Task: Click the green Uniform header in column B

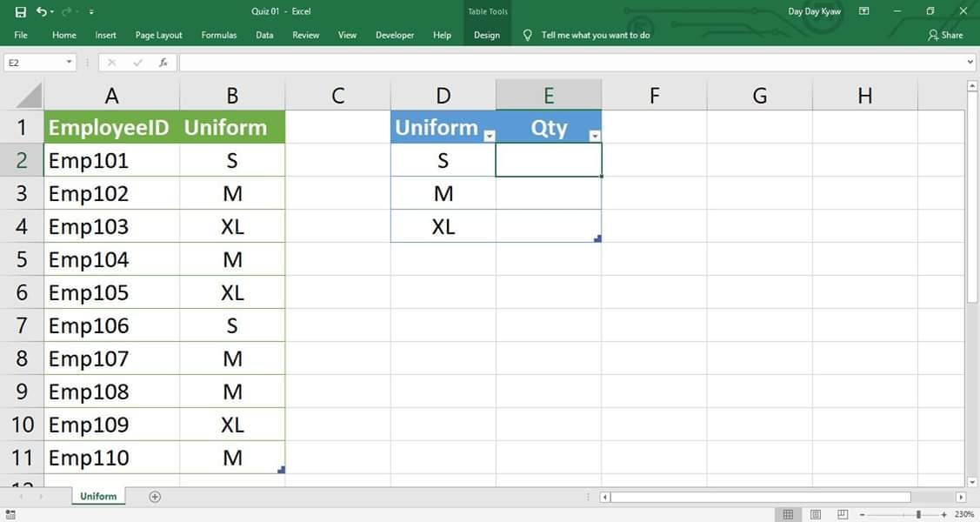Action: (232, 127)
